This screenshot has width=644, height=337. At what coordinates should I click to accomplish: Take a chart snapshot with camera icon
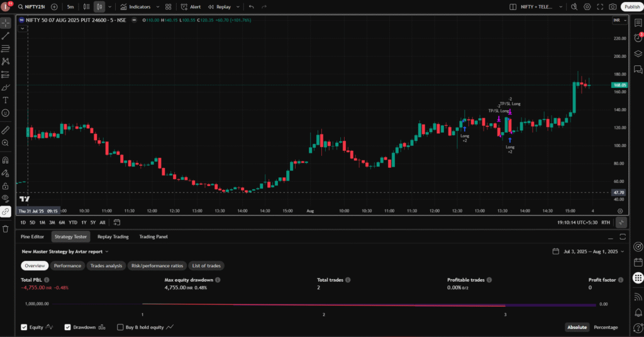pyautogui.click(x=613, y=7)
